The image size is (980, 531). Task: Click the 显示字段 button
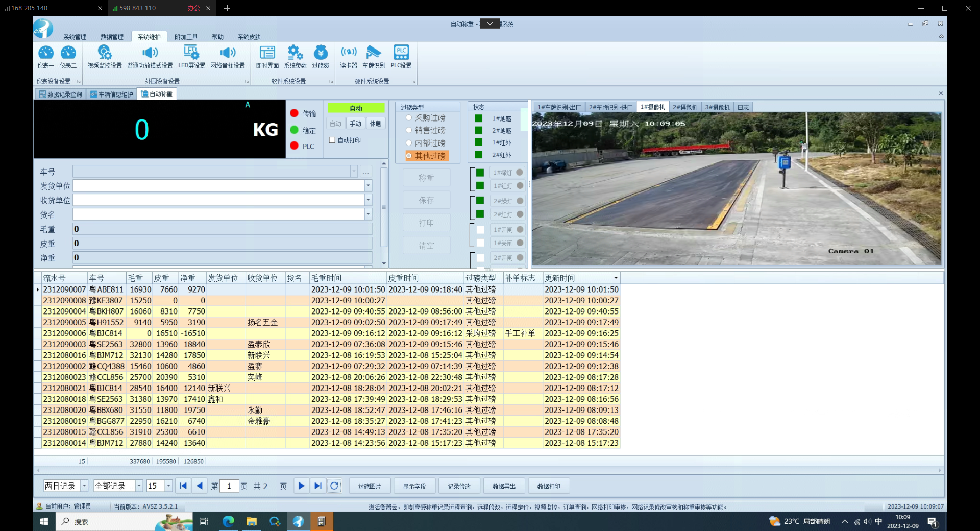coord(414,486)
